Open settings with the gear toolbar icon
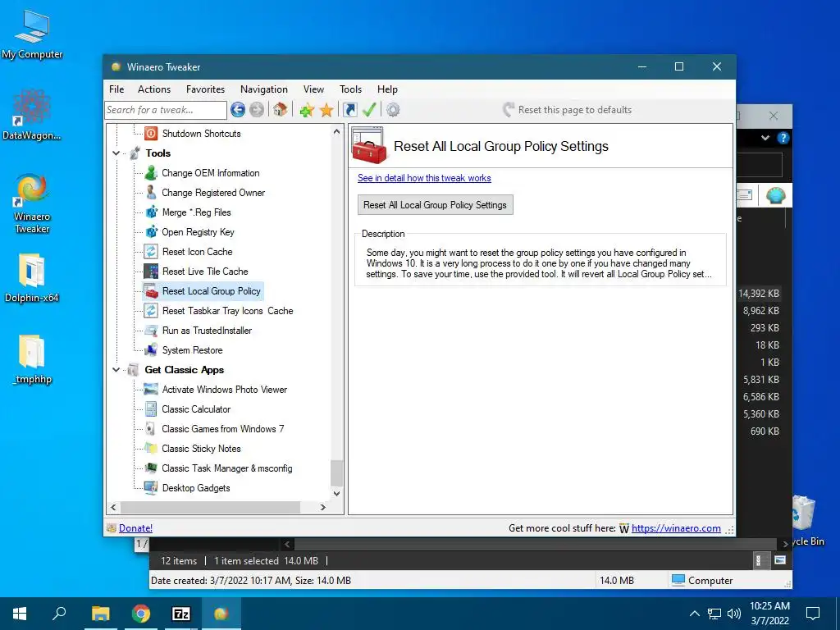The image size is (840, 630). (x=393, y=110)
